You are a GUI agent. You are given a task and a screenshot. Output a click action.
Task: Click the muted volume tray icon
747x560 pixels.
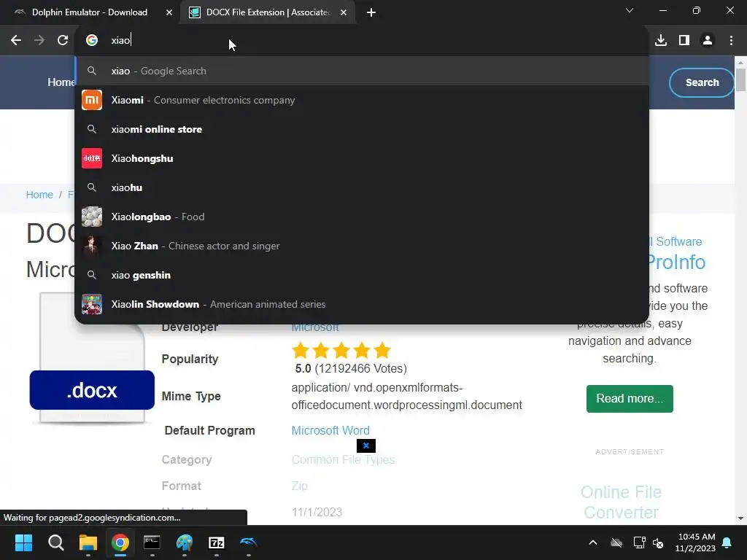pyautogui.click(x=659, y=542)
